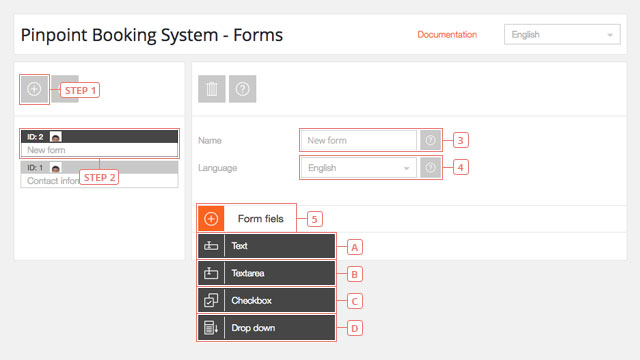Click avatar thumbnail on ID: 2 form

point(56,137)
